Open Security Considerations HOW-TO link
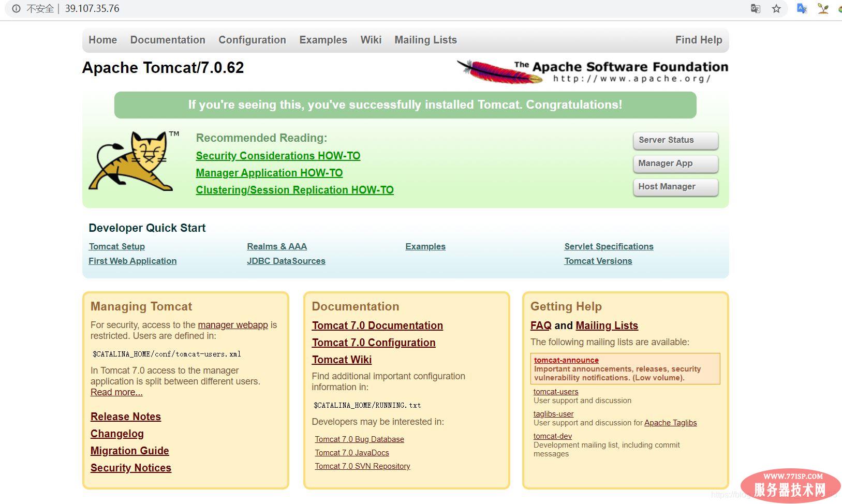Screen dimensions: 842x504 coord(278,156)
